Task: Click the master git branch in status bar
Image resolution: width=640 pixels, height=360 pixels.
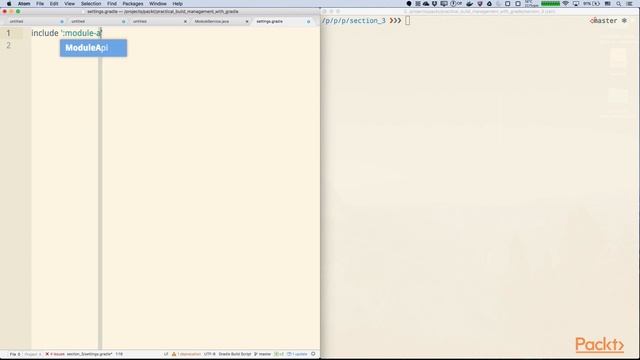Action: pos(262,354)
